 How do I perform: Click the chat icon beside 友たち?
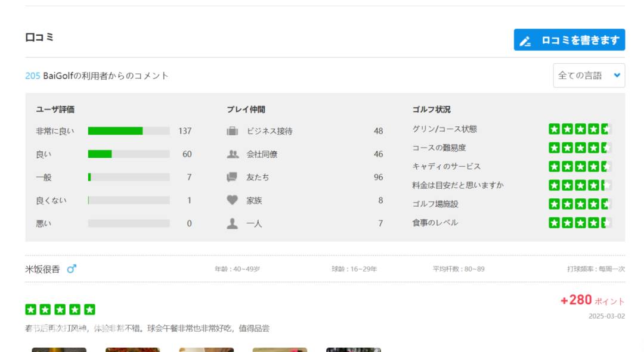(x=232, y=177)
